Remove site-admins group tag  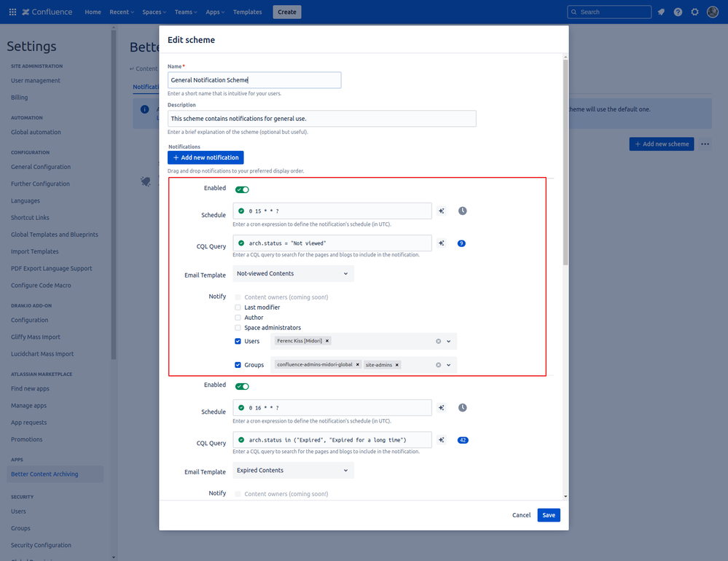pos(397,365)
